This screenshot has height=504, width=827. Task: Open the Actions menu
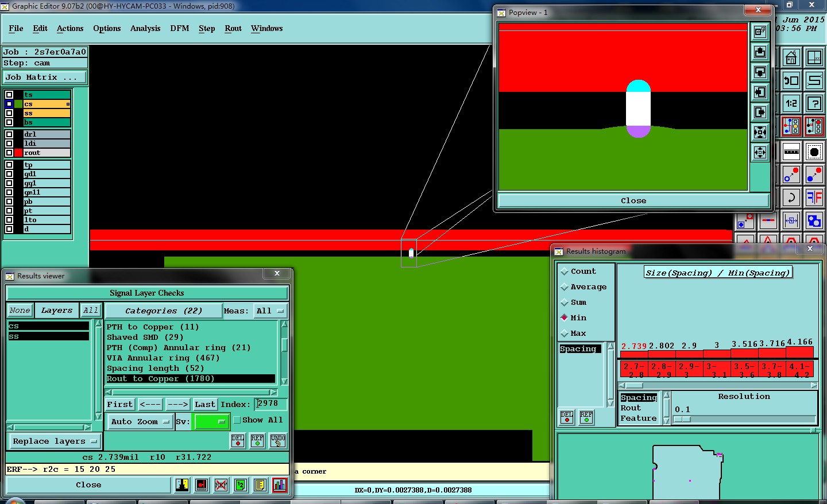point(70,29)
